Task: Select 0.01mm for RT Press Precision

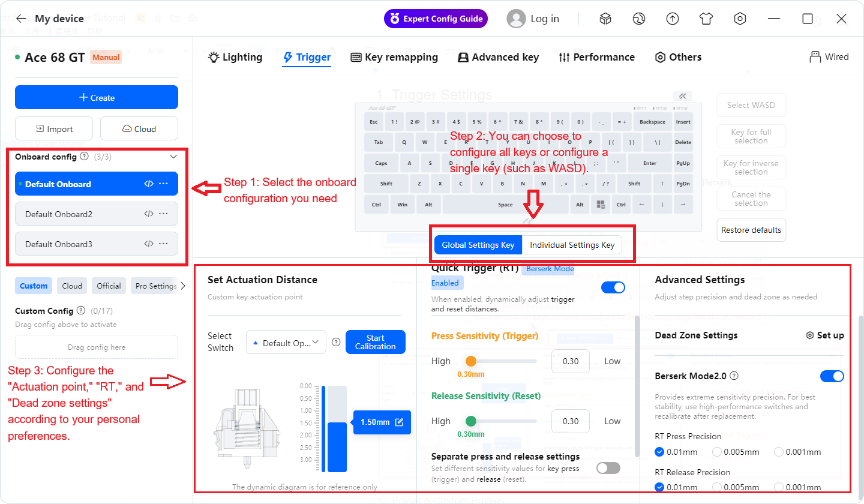Action: [x=659, y=452]
